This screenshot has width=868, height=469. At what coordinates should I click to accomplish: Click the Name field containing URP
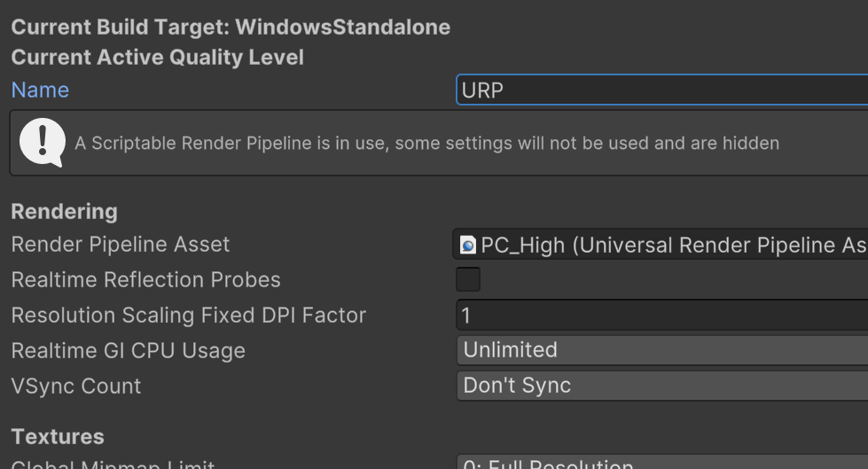(661, 90)
